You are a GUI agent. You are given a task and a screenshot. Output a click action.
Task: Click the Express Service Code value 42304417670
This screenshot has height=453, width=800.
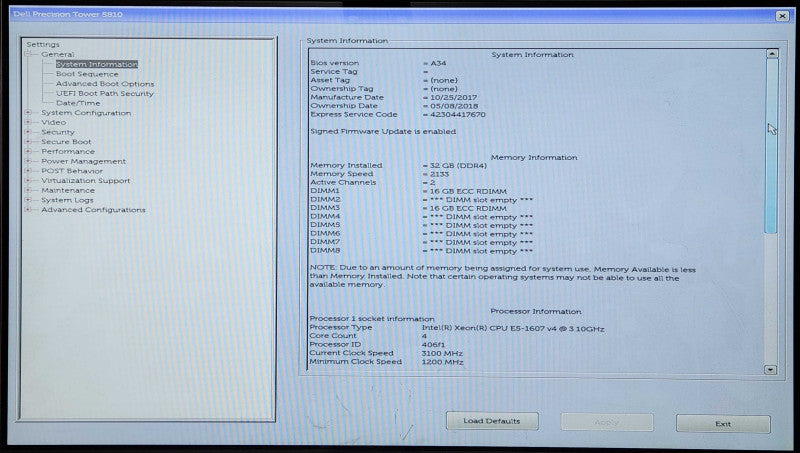pos(458,115)
